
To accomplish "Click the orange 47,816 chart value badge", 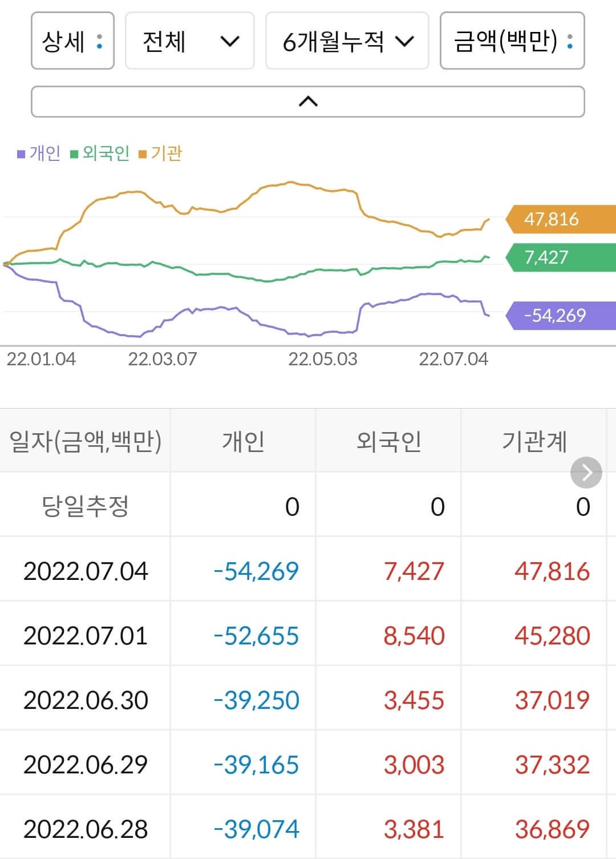I will (552, 219).
